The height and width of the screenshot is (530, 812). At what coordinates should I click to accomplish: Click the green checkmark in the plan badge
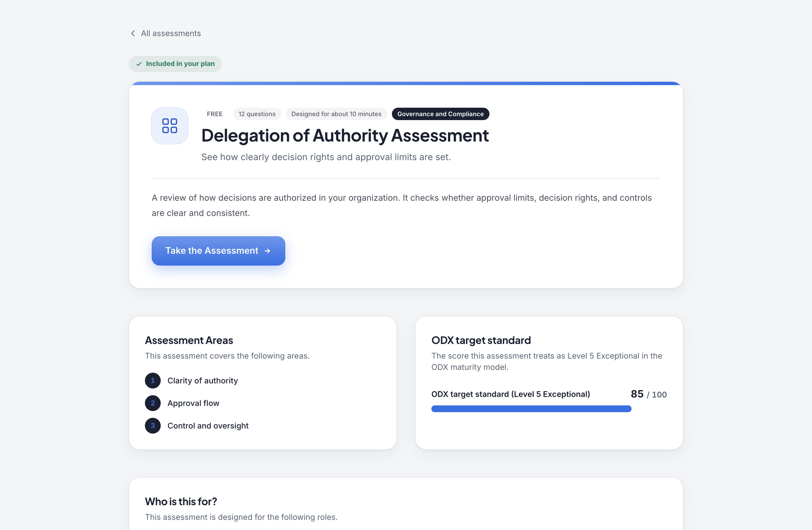pos(139,64)
